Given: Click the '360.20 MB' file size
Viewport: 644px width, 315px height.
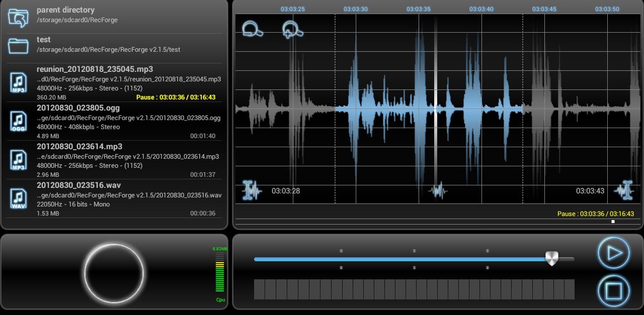Looking at the screenshot, I should click(51, 97).
